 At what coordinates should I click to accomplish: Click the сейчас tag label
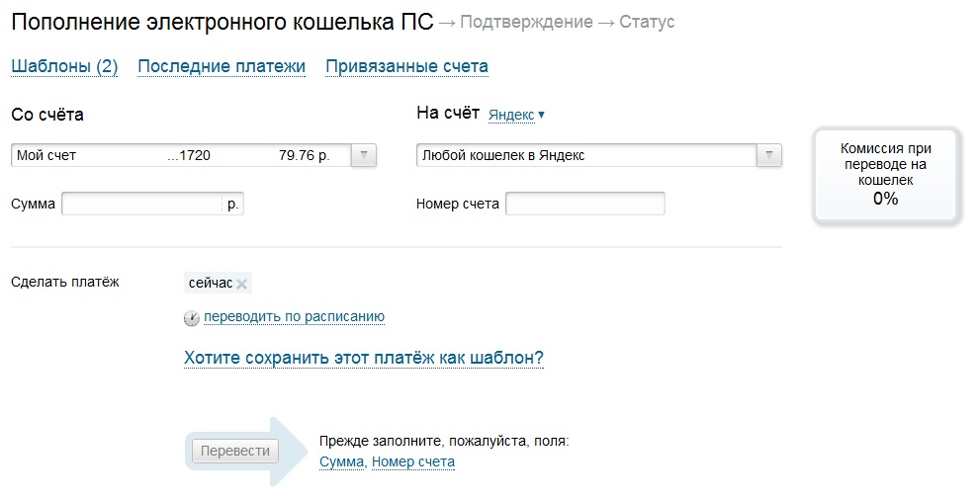tap(211, 283)
